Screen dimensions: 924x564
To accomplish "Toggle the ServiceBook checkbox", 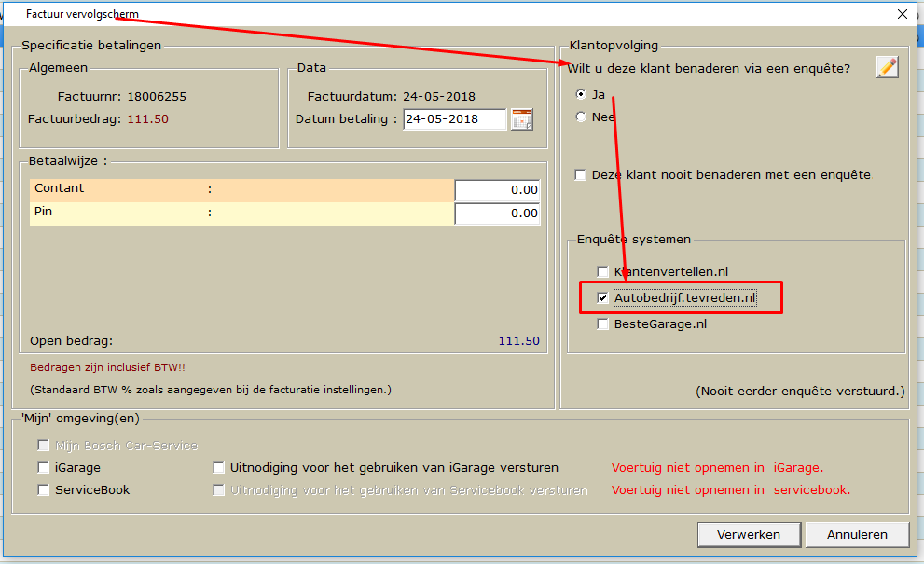I will pyautogui.click(x=44, y=490).
